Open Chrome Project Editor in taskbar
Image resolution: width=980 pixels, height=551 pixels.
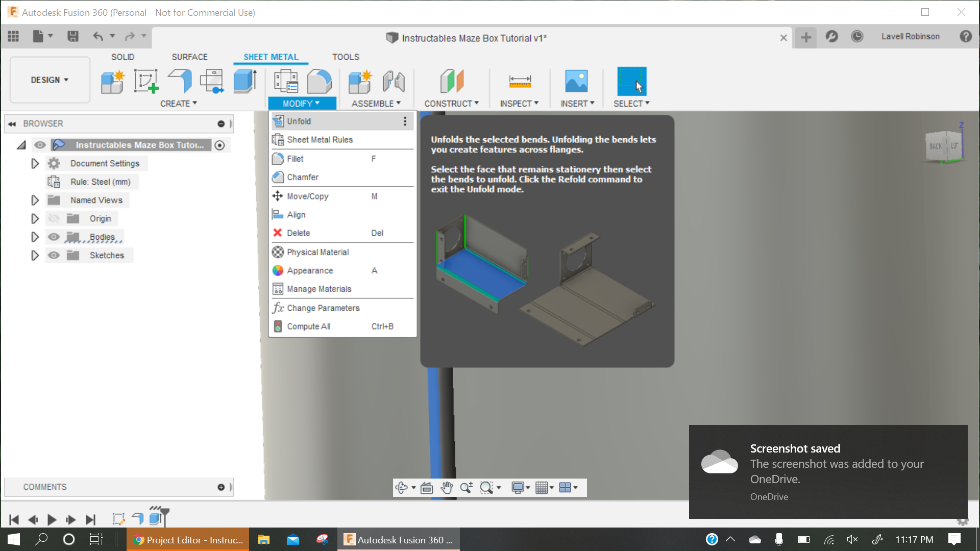(x=188, y=540)
